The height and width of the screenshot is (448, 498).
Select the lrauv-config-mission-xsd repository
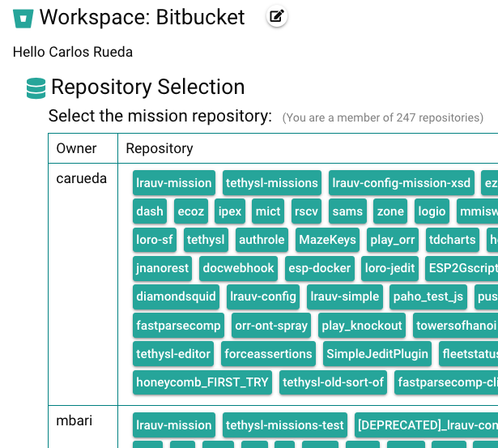(x=401, y=183)
